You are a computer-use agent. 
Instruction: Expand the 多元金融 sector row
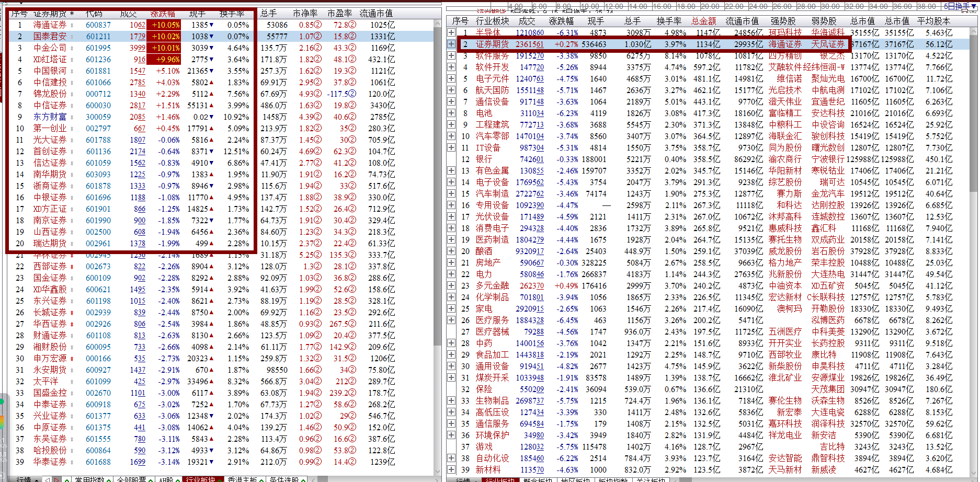click(x=451, y=285)
